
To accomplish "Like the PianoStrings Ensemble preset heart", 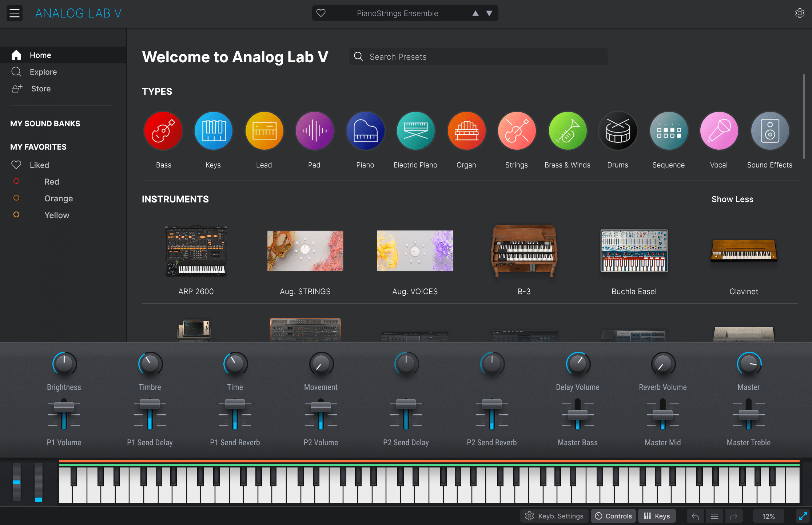I will pos(321,13).
